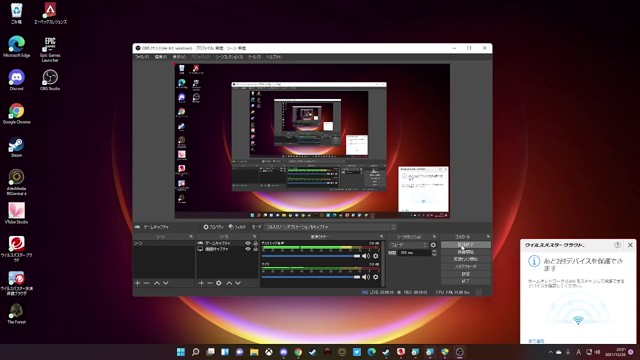Select the 画面キャプチャ source row
This screenshot has width=640, height=360.
227,249
